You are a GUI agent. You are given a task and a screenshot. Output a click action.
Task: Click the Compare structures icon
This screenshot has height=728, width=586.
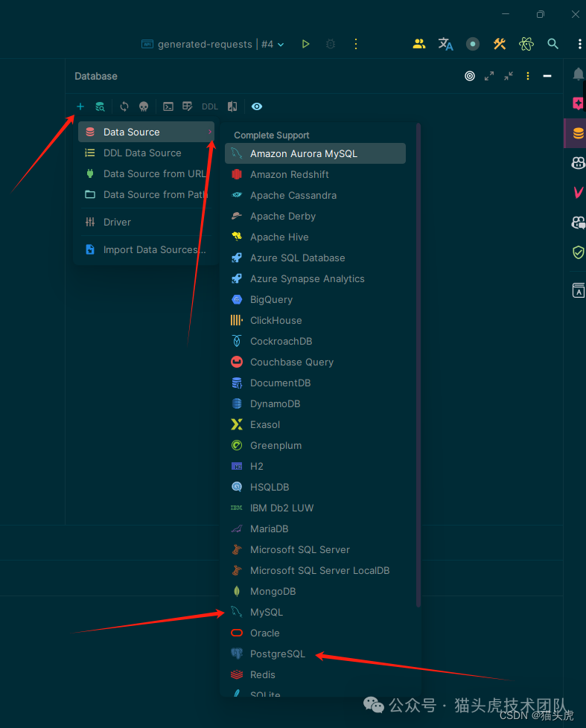point(232,106)
